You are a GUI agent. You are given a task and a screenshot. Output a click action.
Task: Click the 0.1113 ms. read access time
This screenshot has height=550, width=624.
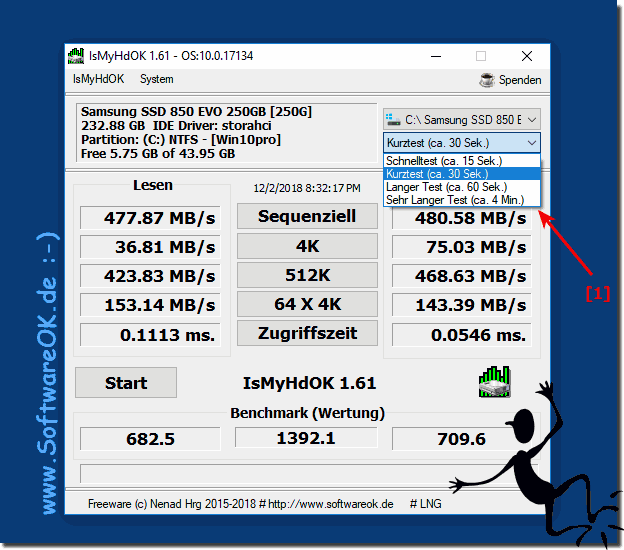[x=150, y=335]
